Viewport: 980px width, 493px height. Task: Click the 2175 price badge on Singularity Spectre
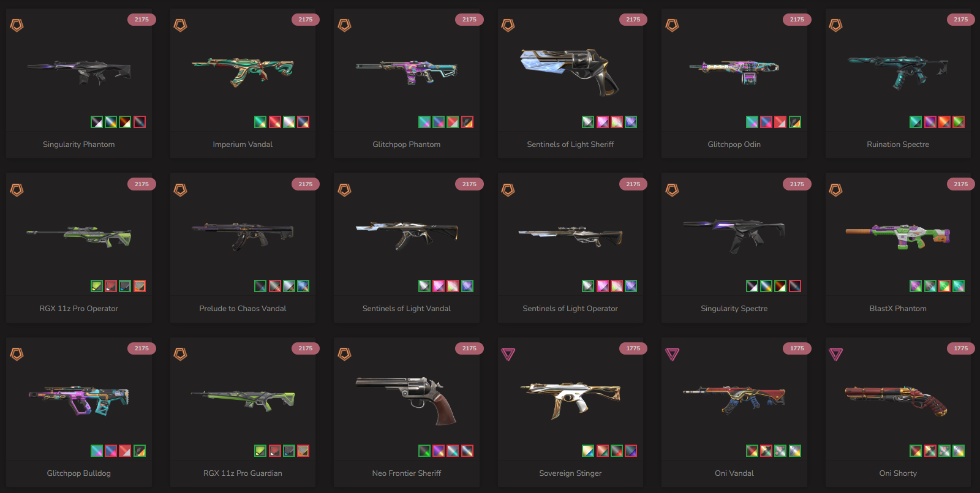pyautogui.click(x=797, y=184)
